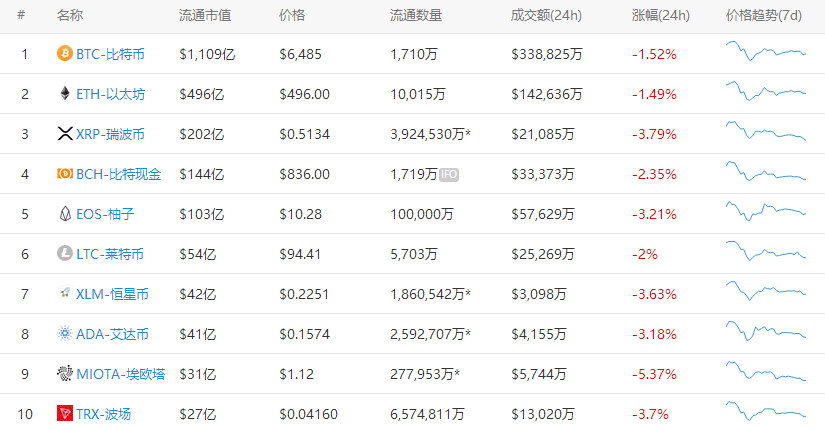Click ETH price $496.00
The width and height of the screenshot is (825, 431).
(305, 94)
